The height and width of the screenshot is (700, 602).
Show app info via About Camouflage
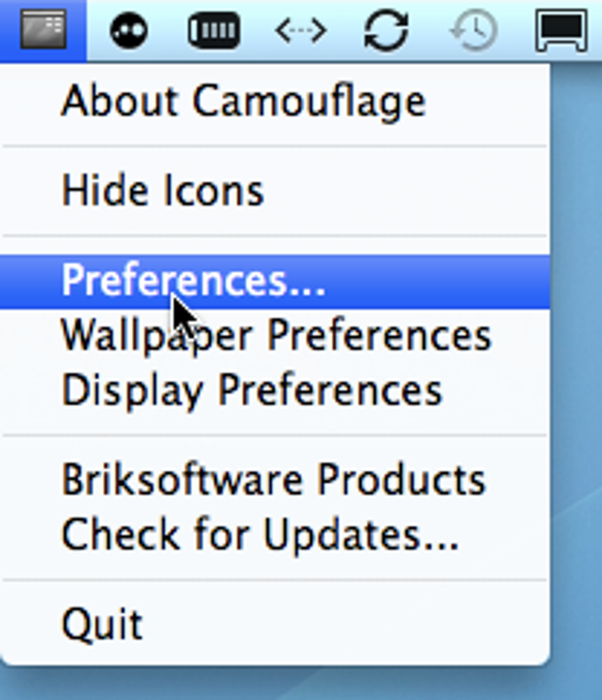click(243, 102)
